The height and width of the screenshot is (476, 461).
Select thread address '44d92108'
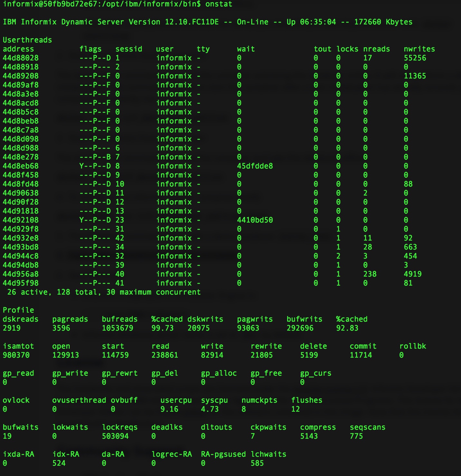tap(21, 220)
